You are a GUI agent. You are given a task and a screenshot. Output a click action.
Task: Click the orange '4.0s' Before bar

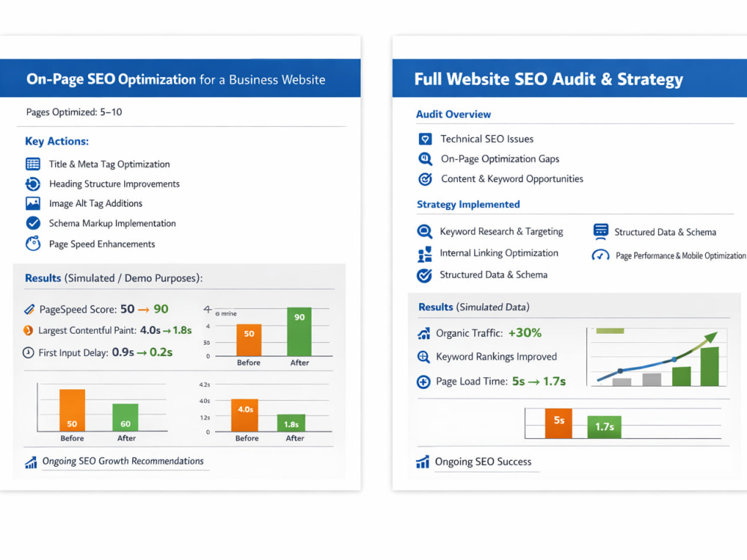244,415
